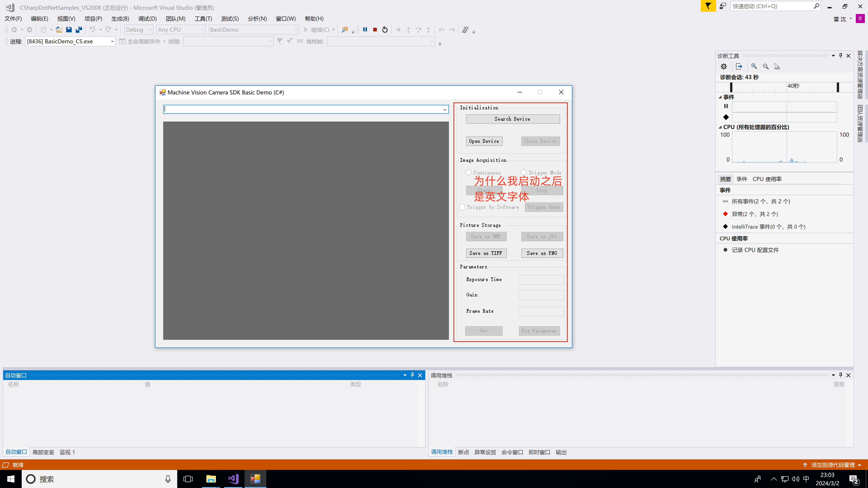Open the BasicDemo startup project dropdown
Image resolution: width=868 pixels, height=488 pixels.
coord(254,30)
